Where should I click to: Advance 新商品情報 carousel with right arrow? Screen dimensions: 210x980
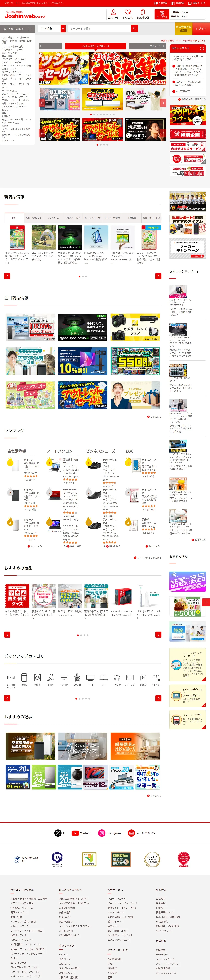(158, 276)
